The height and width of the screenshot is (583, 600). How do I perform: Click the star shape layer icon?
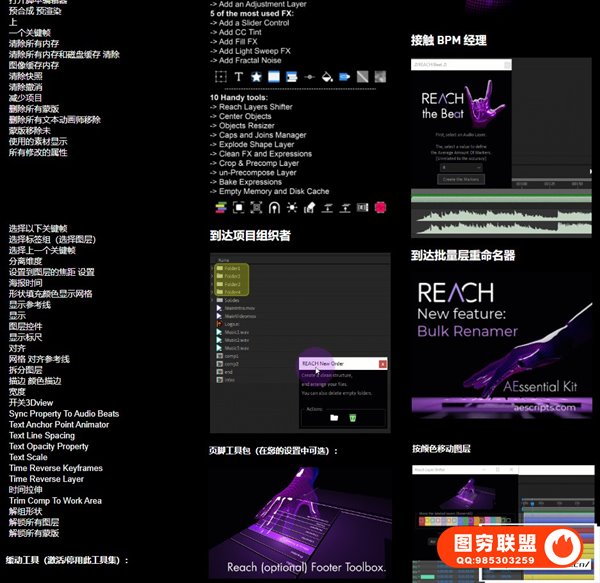pos(256,76)
